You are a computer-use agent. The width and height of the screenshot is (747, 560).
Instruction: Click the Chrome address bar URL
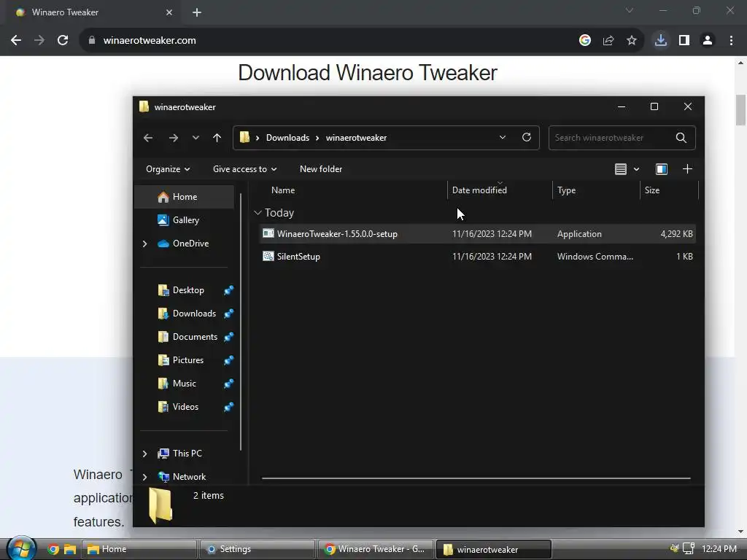point(150,41)
